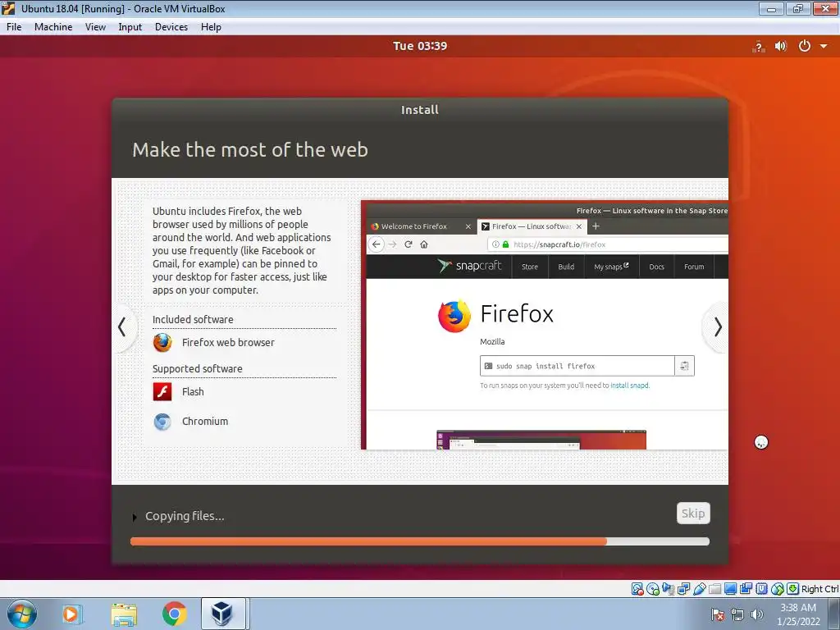Click the Install dialog title
Viewport: 840px width, 630px height.
pos(420,110)
